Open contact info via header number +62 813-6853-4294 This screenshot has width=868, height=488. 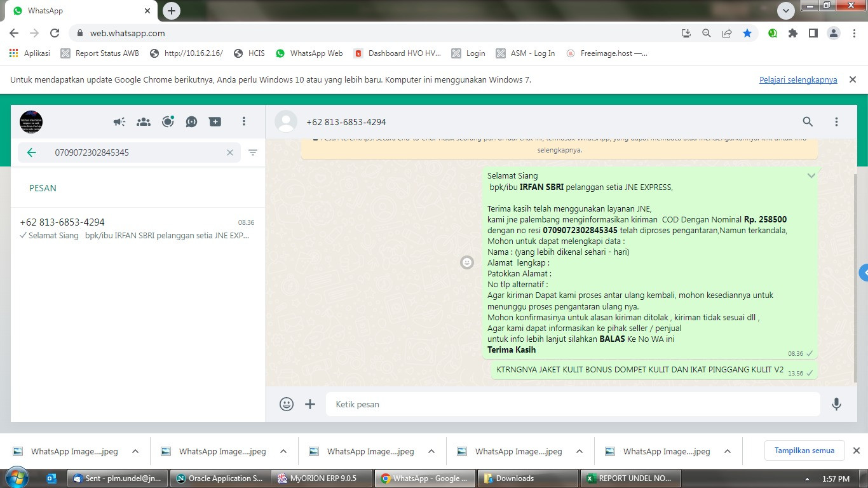346,122
